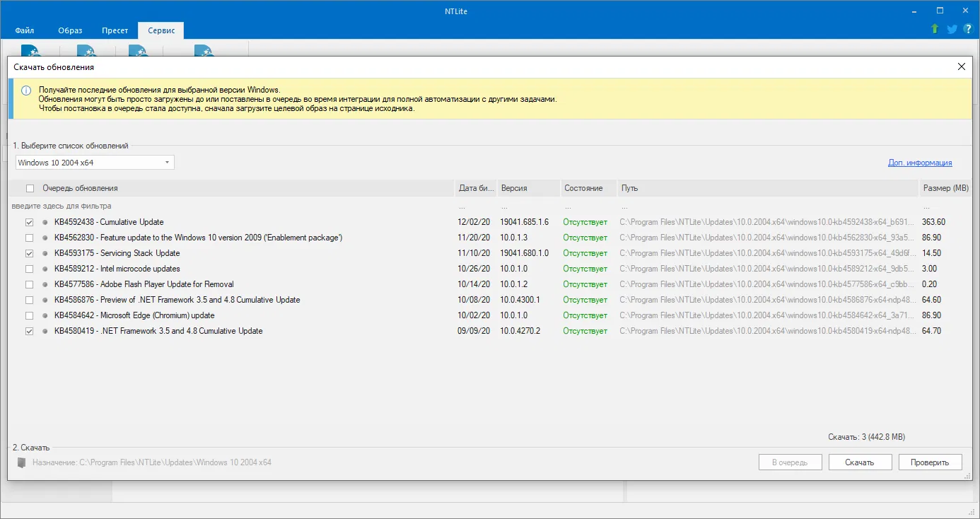
Task: Click the version cell 19041.685.1.6
Action: 524,222
